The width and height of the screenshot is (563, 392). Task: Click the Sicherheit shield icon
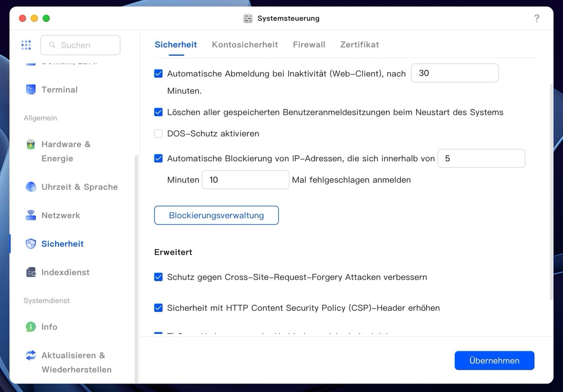(x=30, y=244)
